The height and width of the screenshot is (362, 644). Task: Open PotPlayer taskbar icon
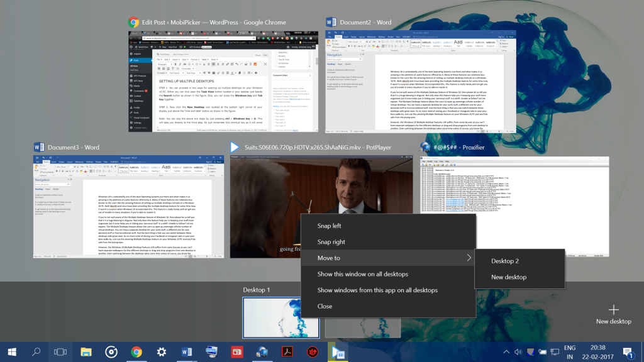coord(338,352)
